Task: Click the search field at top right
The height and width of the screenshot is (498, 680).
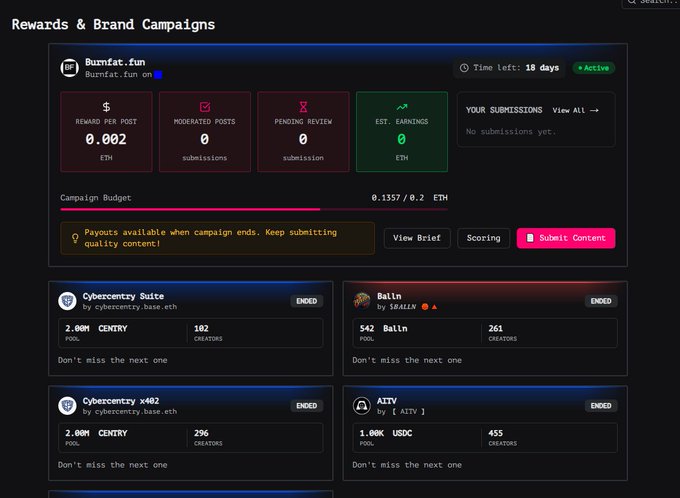Action: tap(652, 3)
